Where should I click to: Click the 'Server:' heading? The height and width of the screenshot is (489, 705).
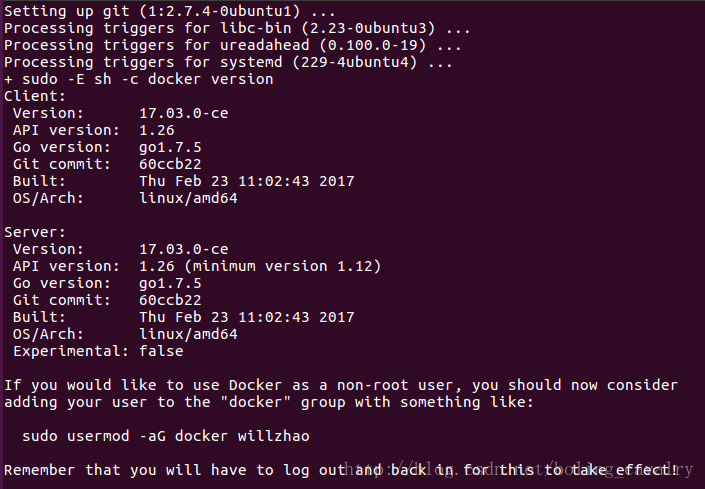(35, 232)
